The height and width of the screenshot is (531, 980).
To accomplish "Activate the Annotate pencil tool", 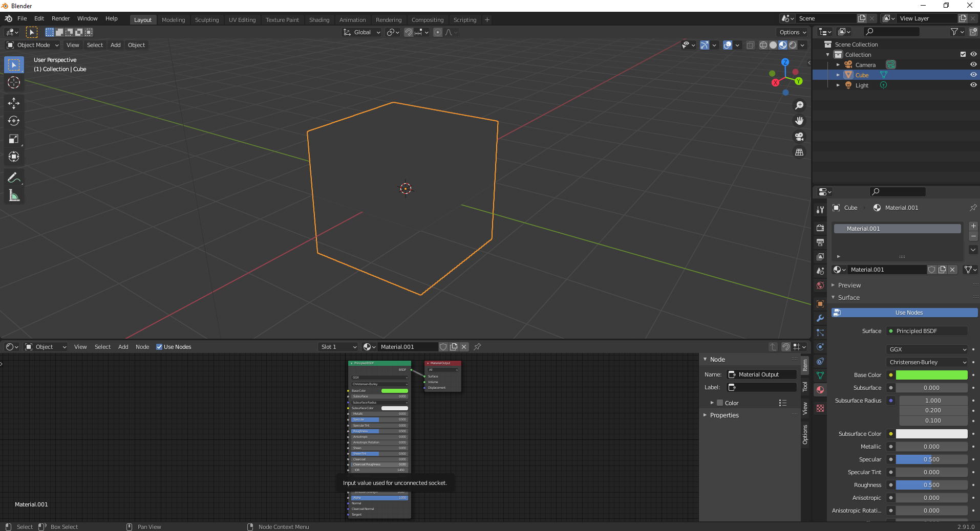I will 14,178.
